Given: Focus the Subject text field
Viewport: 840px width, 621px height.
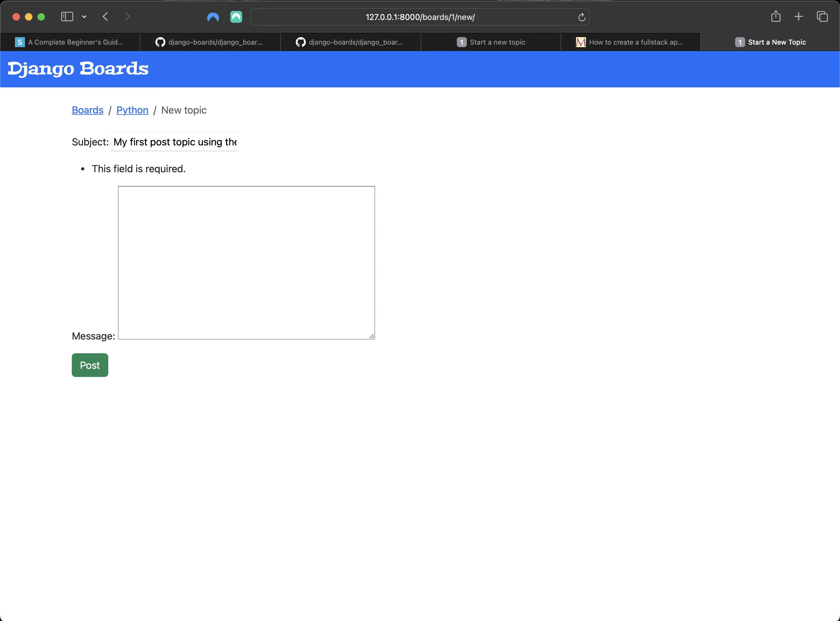Looking at the screenshot, I should (175, 142).
